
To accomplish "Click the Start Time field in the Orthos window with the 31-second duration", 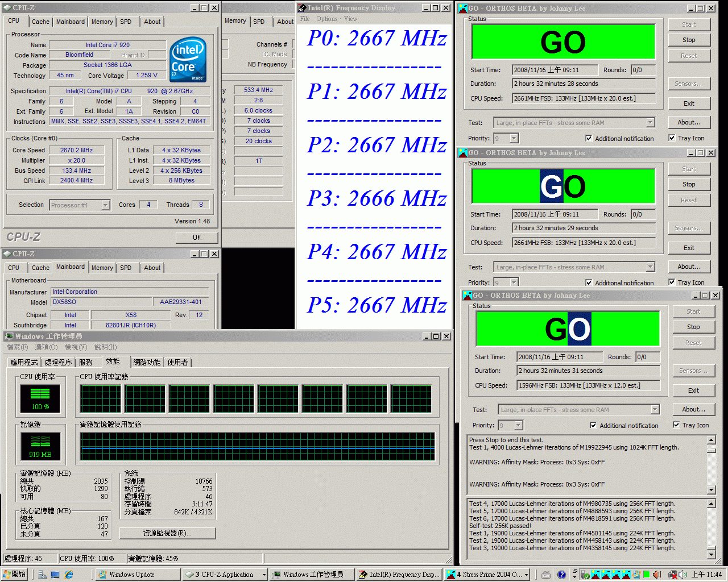I will (x=560, y=357).
